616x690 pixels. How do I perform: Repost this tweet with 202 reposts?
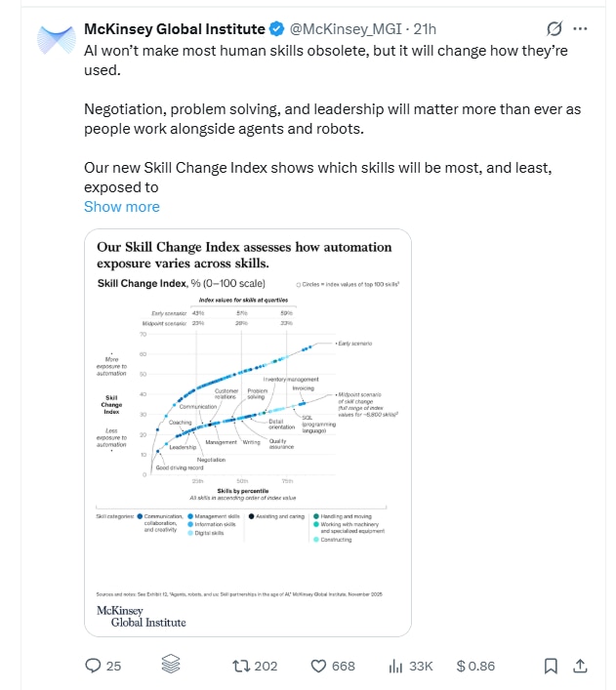coord(239,666)
